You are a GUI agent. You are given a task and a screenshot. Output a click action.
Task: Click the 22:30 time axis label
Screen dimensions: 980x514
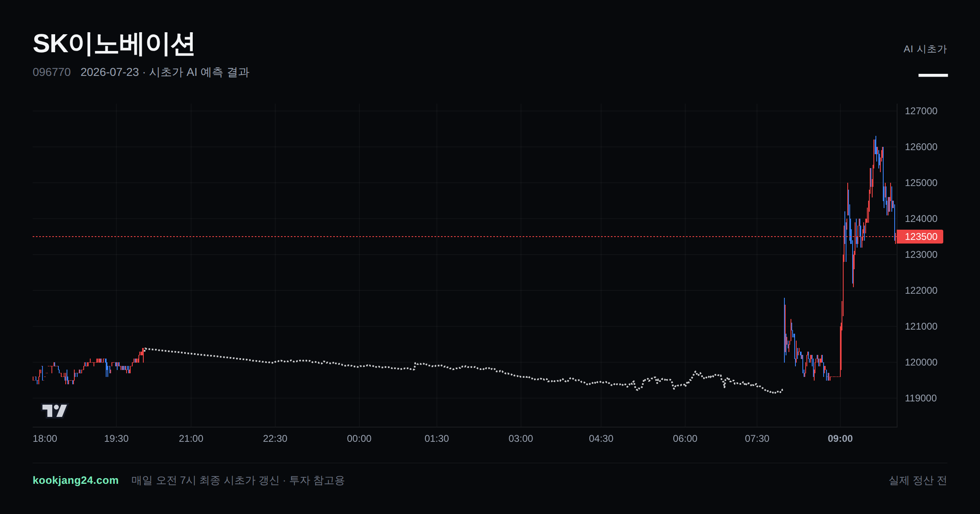click(x=275, y=439)
